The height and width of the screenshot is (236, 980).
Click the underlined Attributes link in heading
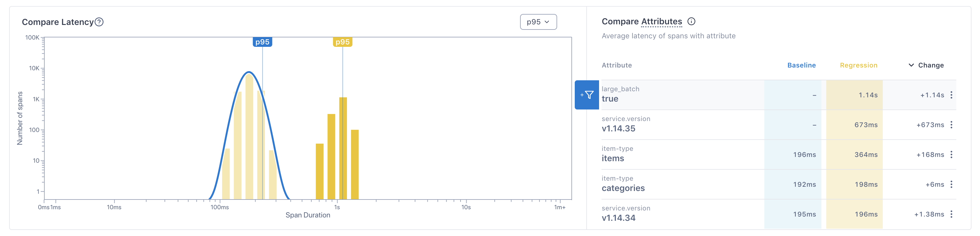click(661, 22)
